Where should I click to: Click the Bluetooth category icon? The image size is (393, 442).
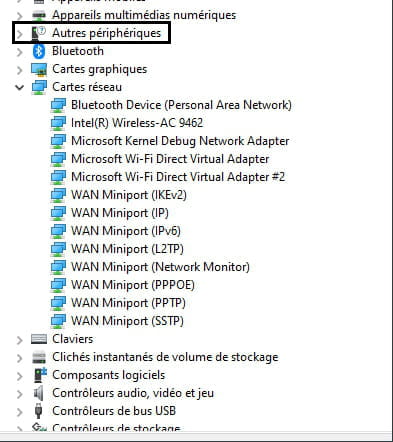coord(39,51)
